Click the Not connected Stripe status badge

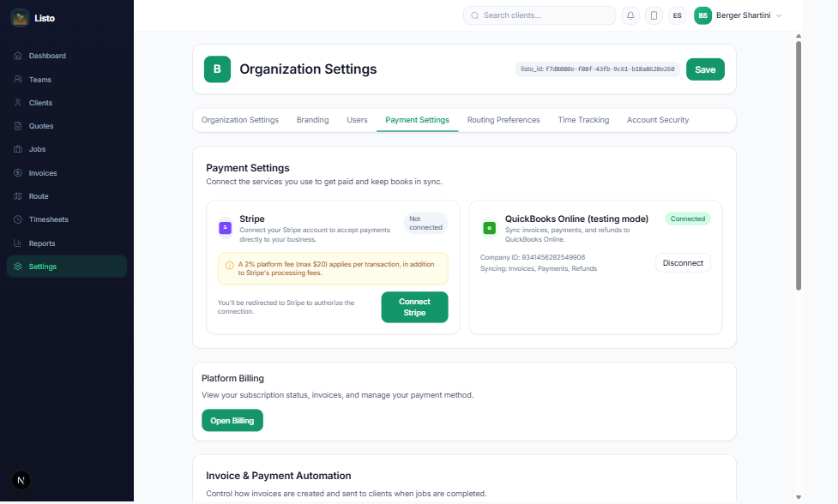click(425, 223)
